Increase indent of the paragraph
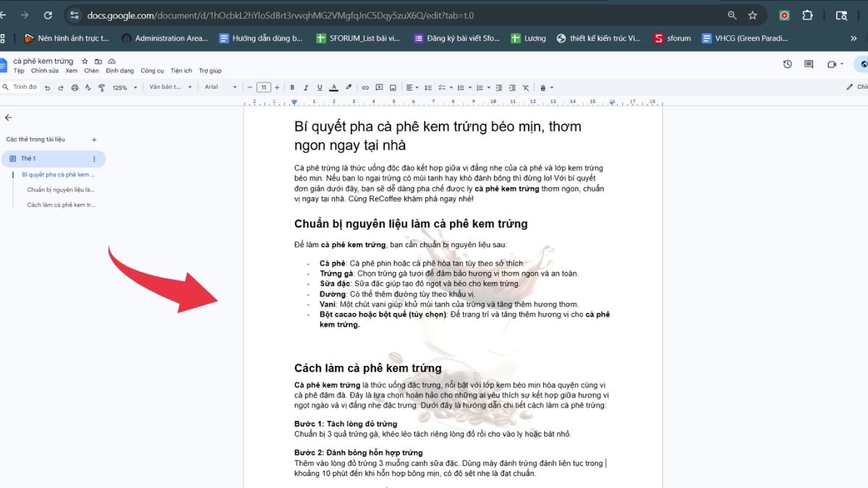 [511, 87]
